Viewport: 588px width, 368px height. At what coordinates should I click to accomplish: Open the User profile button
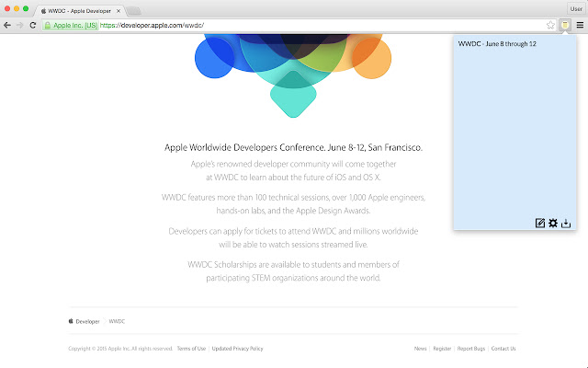[576, 8]
